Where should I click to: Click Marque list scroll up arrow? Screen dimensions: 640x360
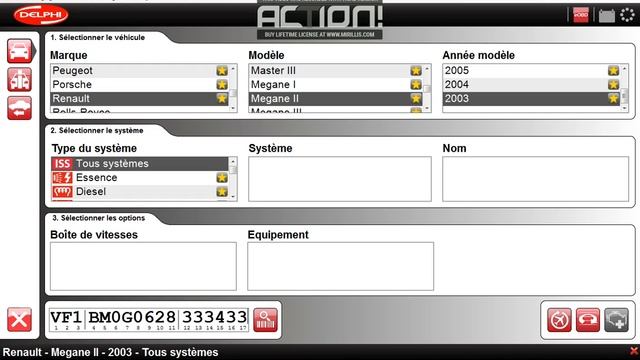233,69
